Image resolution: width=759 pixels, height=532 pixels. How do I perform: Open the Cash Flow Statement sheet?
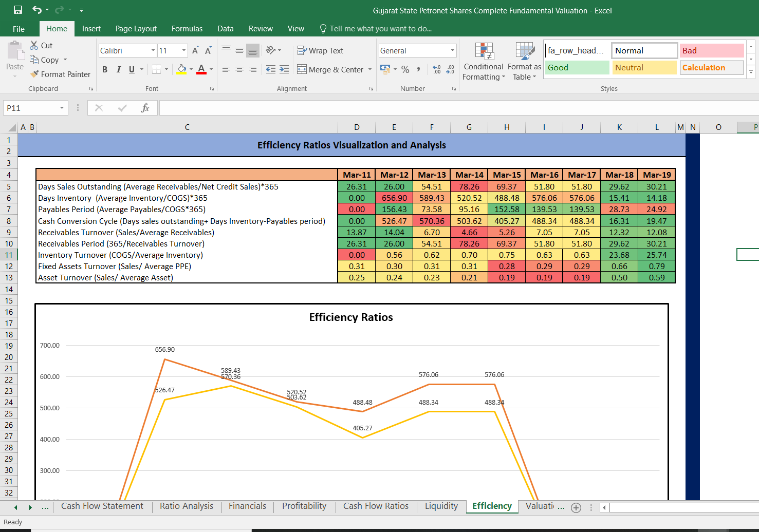(102, 506)
